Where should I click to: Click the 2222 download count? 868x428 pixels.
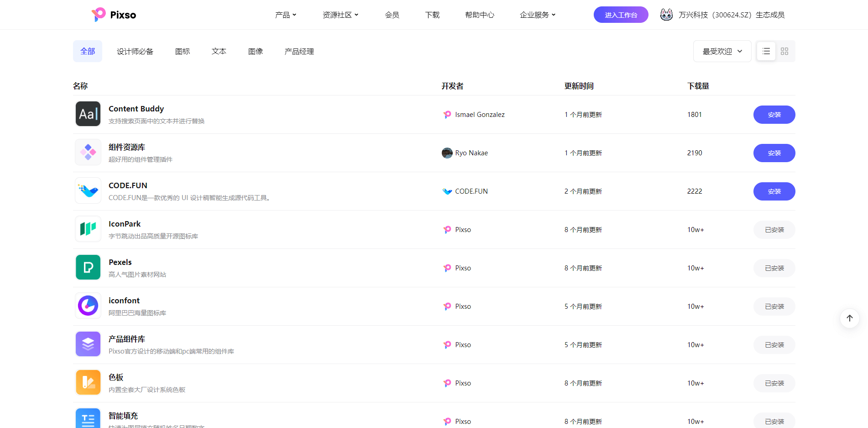click(x=695, y=191)
